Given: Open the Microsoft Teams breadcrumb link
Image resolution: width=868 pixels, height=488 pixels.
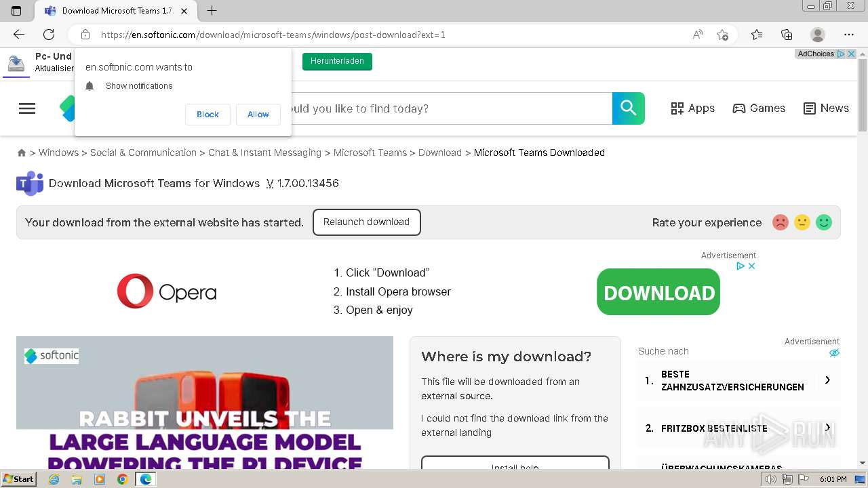Looking at the screenshot, I should click(370, 153).
